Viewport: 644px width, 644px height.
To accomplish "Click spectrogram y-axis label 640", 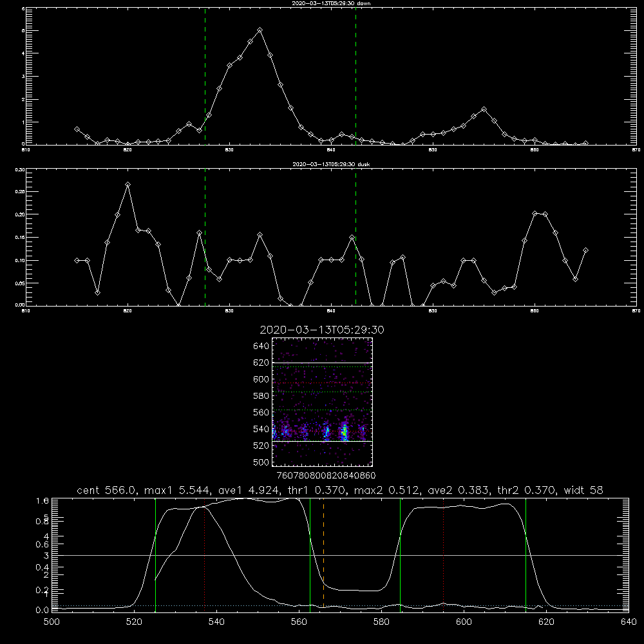I will 261,346.
